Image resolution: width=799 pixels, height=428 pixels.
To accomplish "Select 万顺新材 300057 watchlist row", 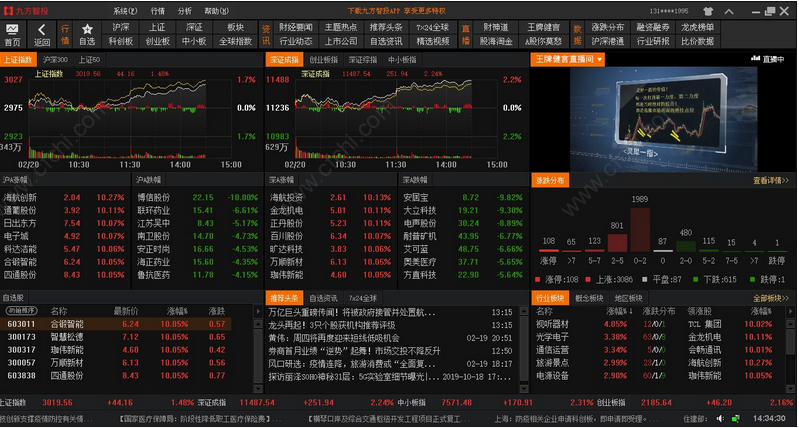I will [x=116, y=363].
